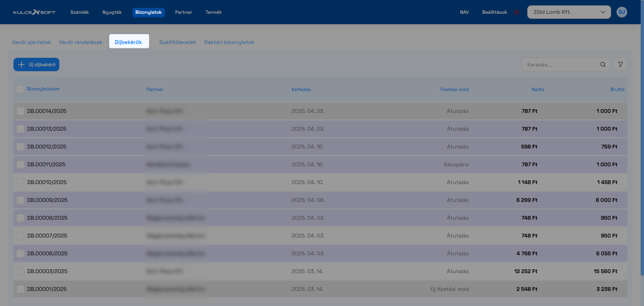The width and height of the screenshot is (644, 306).
Task: Open the DJ user avatar
Action: (x=622, y=12)
